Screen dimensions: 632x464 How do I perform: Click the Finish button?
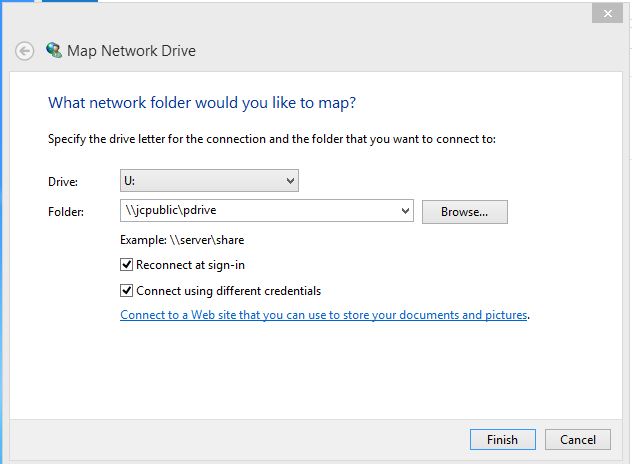tap(503, 439)
